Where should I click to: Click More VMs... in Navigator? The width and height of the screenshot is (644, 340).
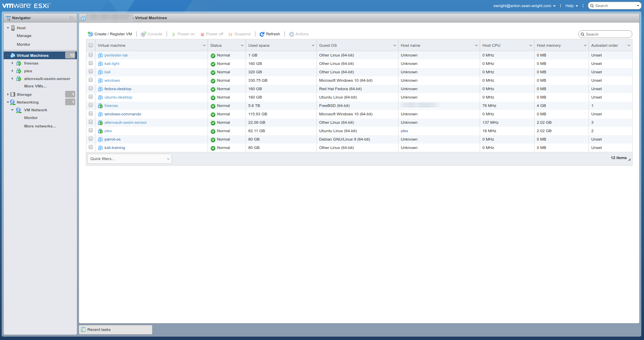35,86
